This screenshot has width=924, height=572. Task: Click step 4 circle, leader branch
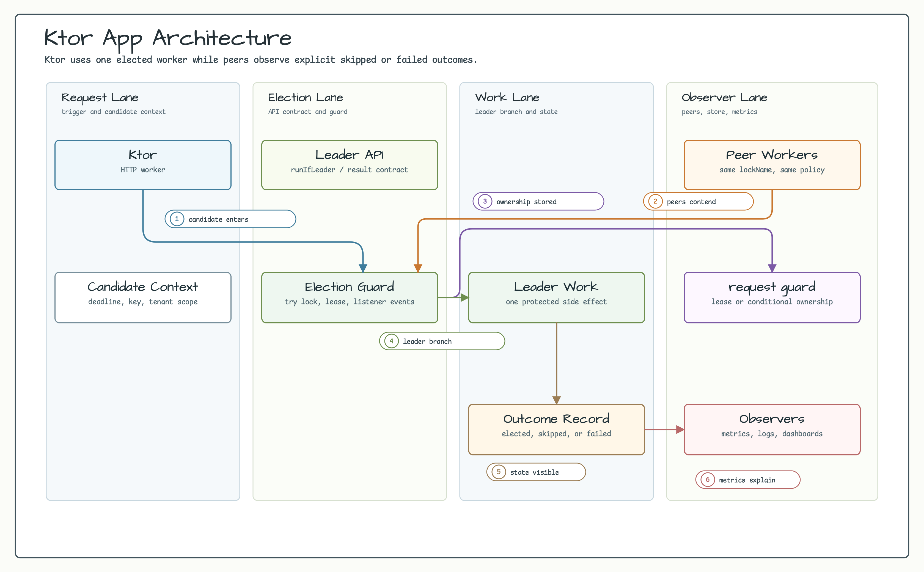click(x=391, y=341)
